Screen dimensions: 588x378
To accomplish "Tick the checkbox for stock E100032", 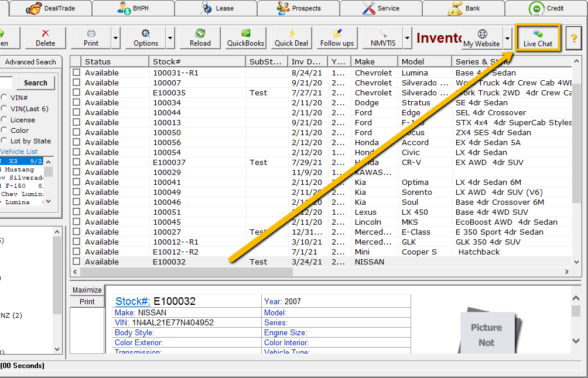I will point(77,262).
